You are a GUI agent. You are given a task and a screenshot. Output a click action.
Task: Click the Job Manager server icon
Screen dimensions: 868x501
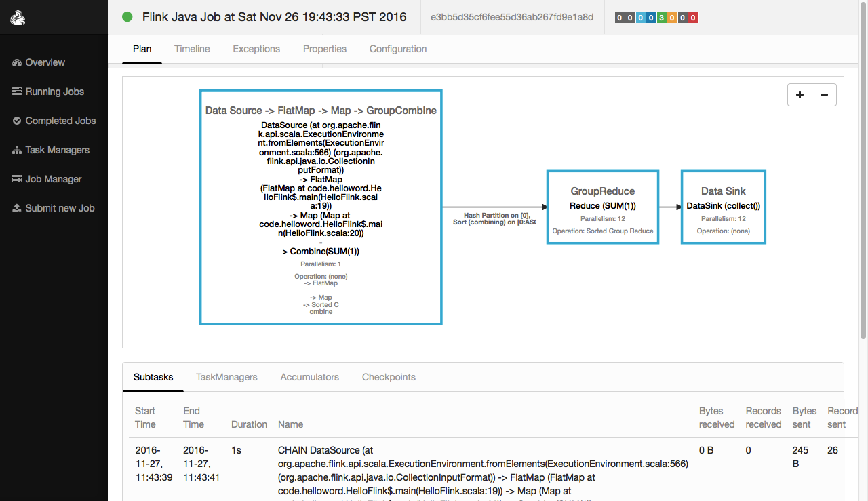coord(17,179)
